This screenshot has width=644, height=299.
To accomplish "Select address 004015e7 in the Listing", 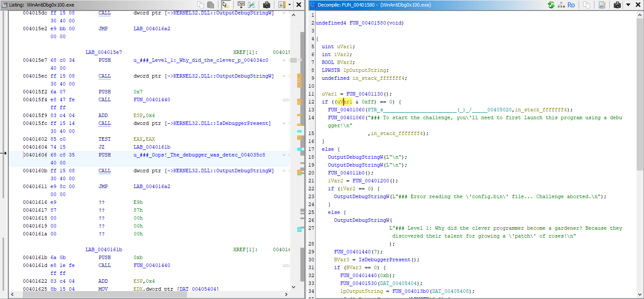I will (35, 60).
